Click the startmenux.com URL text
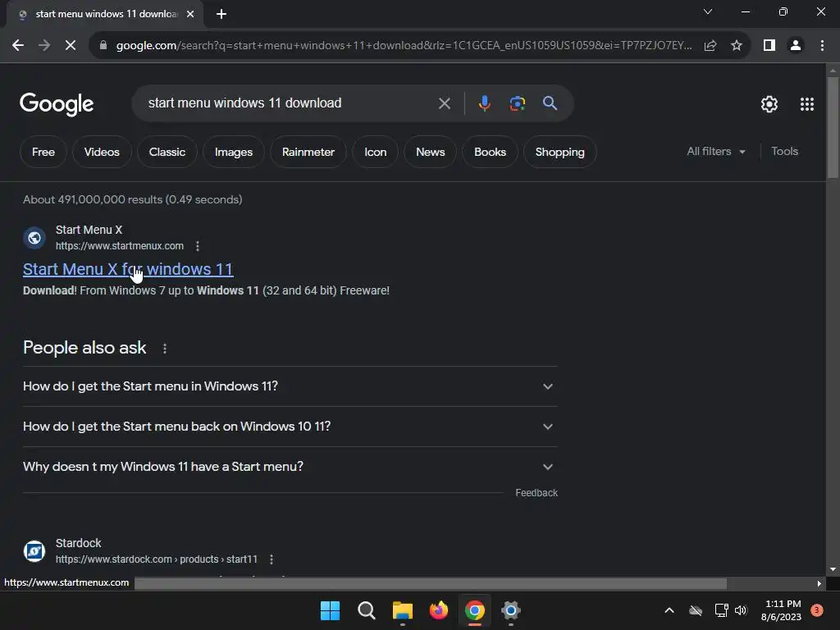This screenshot has height=630, width=840. click(x=120, y=246)
